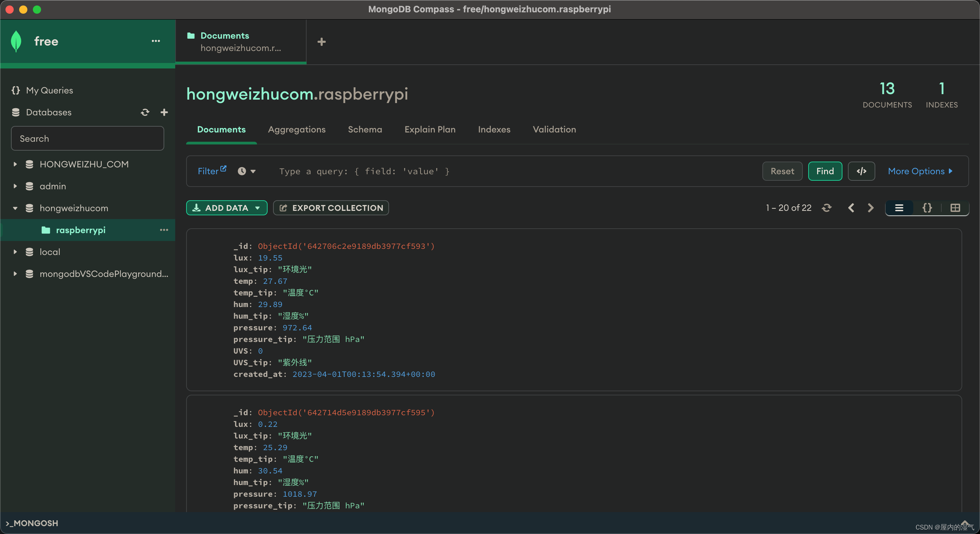Screen dimensions: 980x534
Task: Refresh the databases list
Action: [x=145, y=112]
